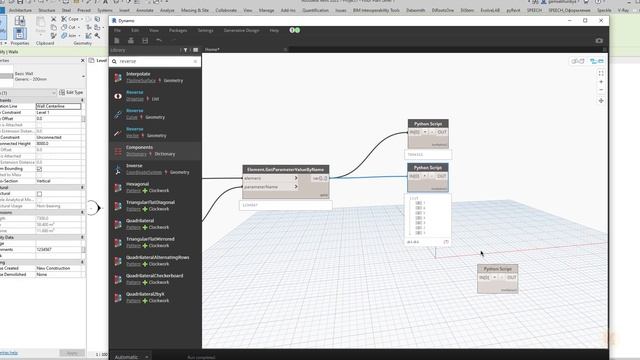Open the Cut tool dropdown arrow

point(78,27)
